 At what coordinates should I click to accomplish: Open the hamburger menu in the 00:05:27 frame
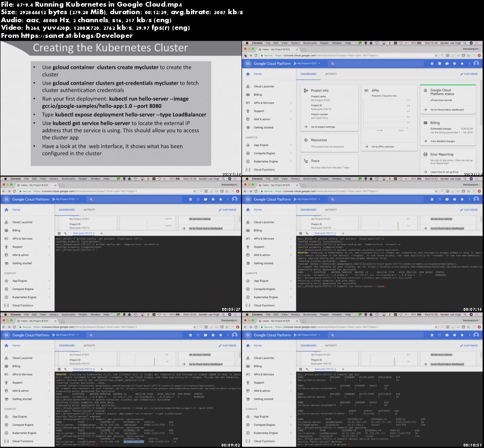(6, 199)
